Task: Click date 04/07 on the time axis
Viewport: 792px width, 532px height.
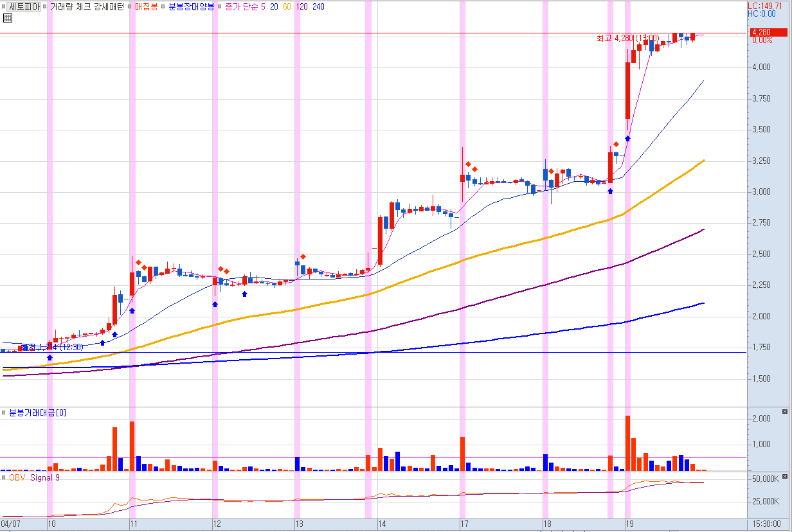Action: tap(11, 524)
